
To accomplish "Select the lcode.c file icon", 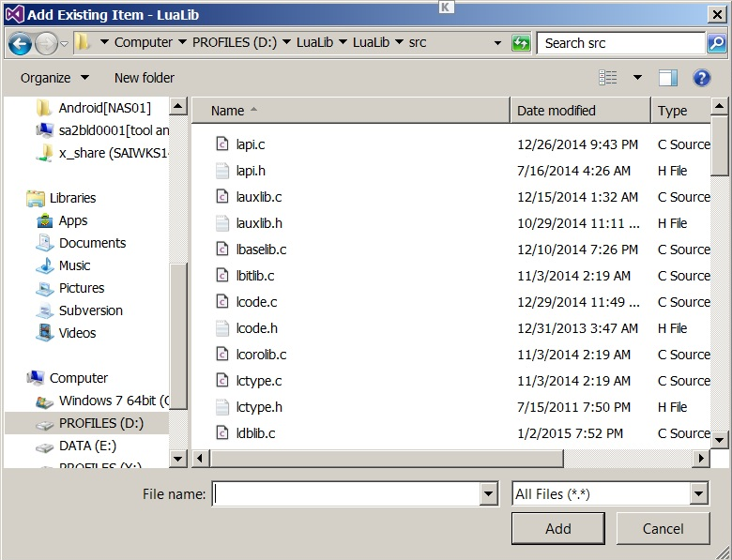I will click(x=222, y=302).
